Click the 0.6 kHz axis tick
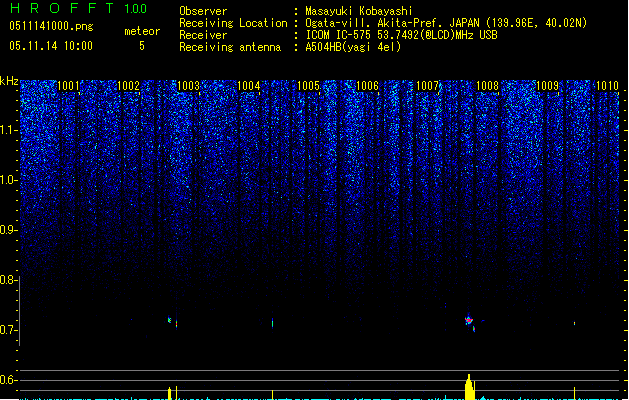Image resolution: width=629 pixels, height=400 pixels. pos(9,380)
